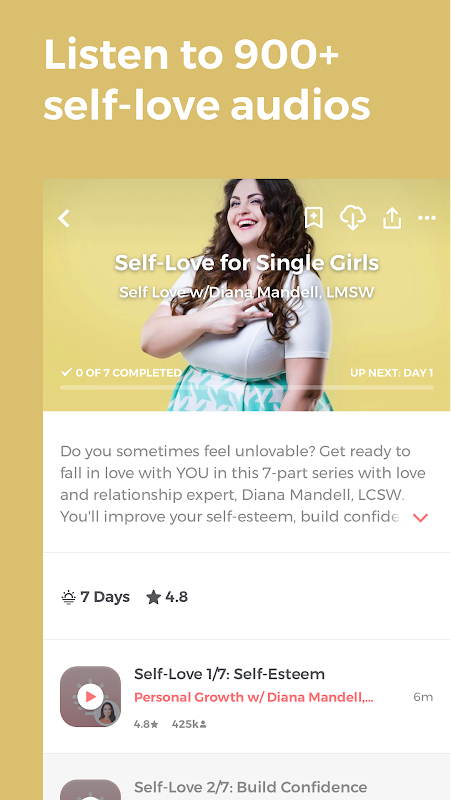Image resolution: width=451 pixels, height=800 pixels.
Task: Tap the small author avatar on the first track
Action: tap(107, 713)
